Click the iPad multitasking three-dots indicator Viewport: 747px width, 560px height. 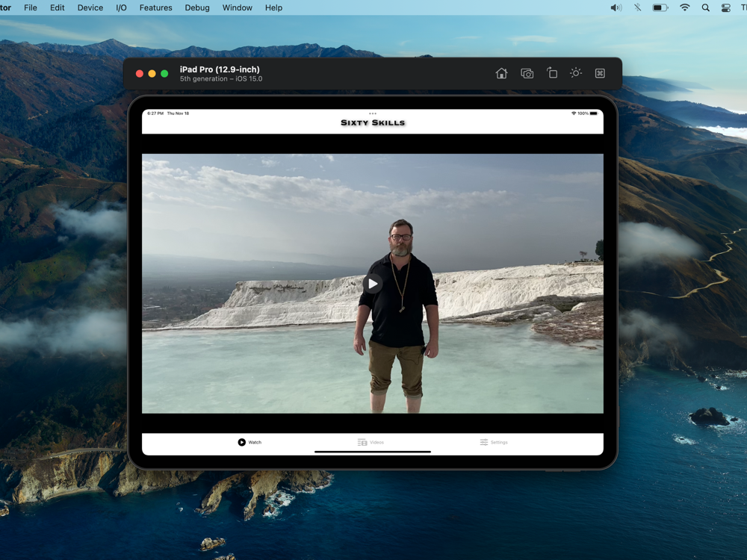point(373,113)
